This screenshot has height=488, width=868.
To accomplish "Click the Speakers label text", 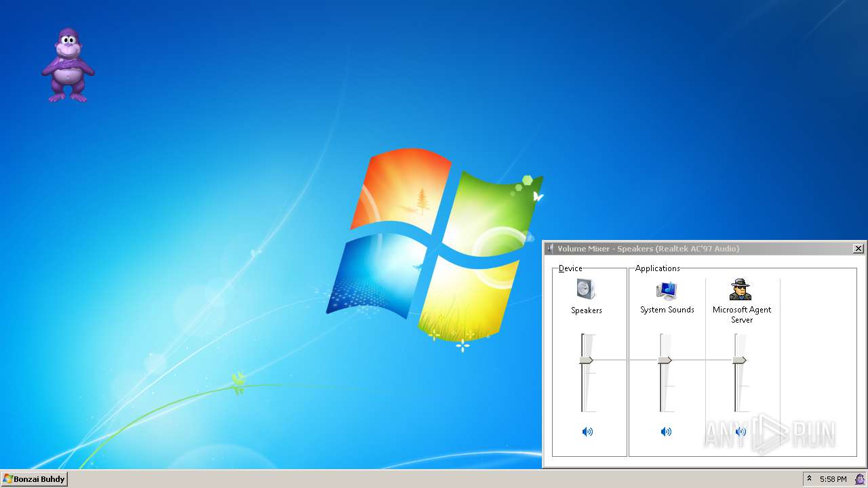I will click(x=587, y=310).
